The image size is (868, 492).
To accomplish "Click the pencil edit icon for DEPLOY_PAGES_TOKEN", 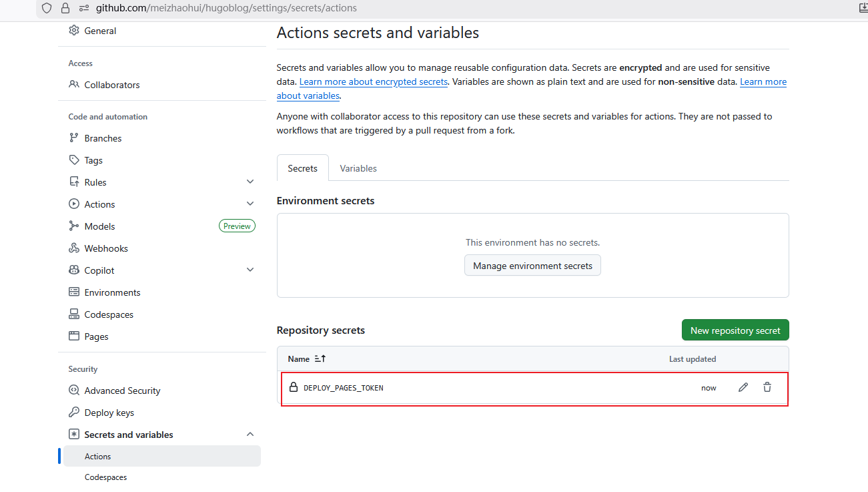I will [743, 387].
